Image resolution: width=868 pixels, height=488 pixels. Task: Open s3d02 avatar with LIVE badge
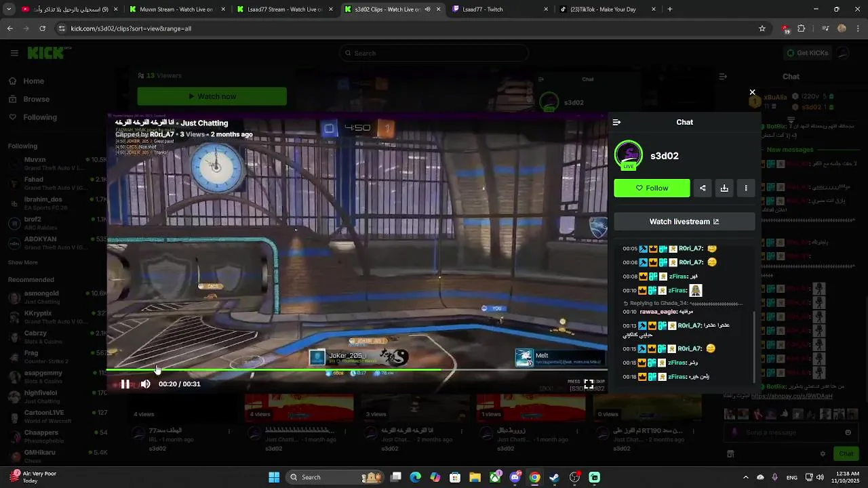[x=628, y=156]
